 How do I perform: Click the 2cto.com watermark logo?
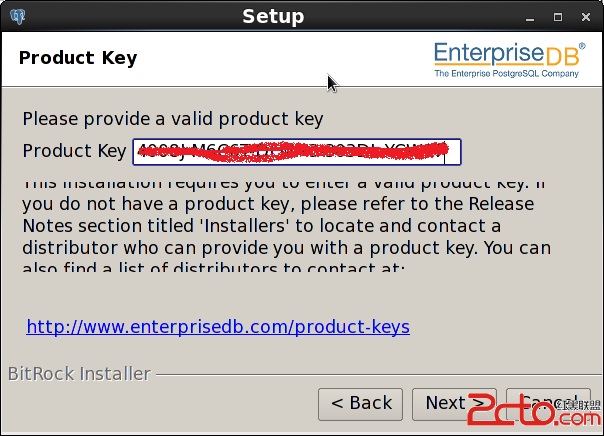(x=534, y=410)
